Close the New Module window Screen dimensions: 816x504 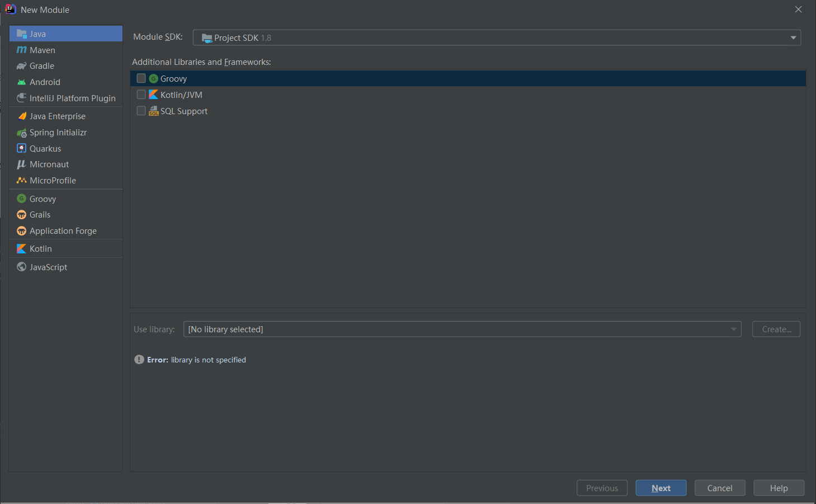(x=798, y=10)
